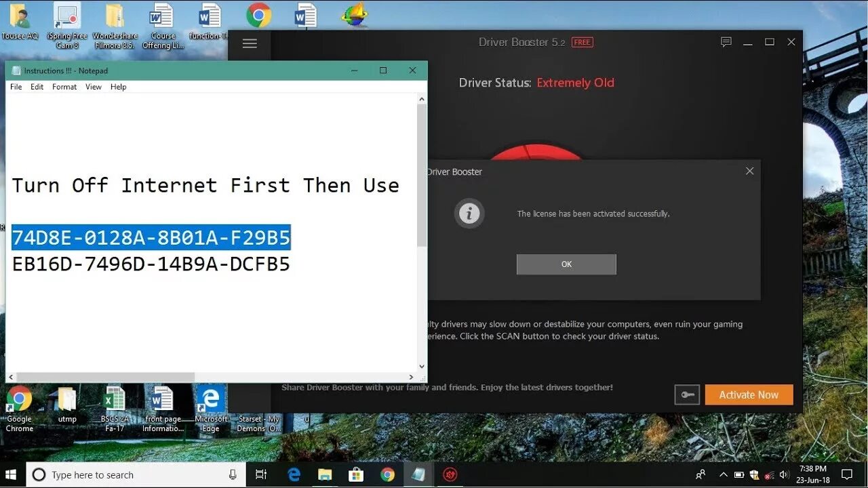Open the People icon in system tray
The image size is (868, 488).
701,474
